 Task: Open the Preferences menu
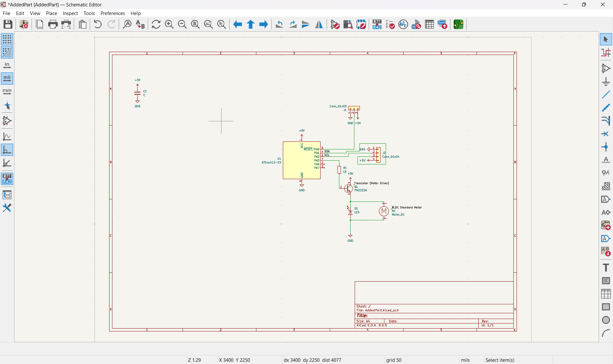coord(112,13)
